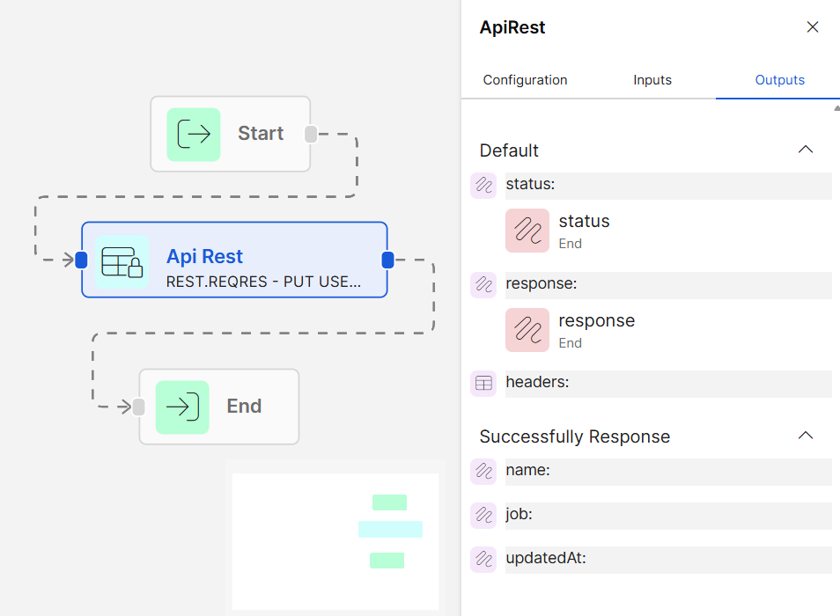Close the ApiRest panel
This screenshot has height=616, width=840.
point(813,27)
